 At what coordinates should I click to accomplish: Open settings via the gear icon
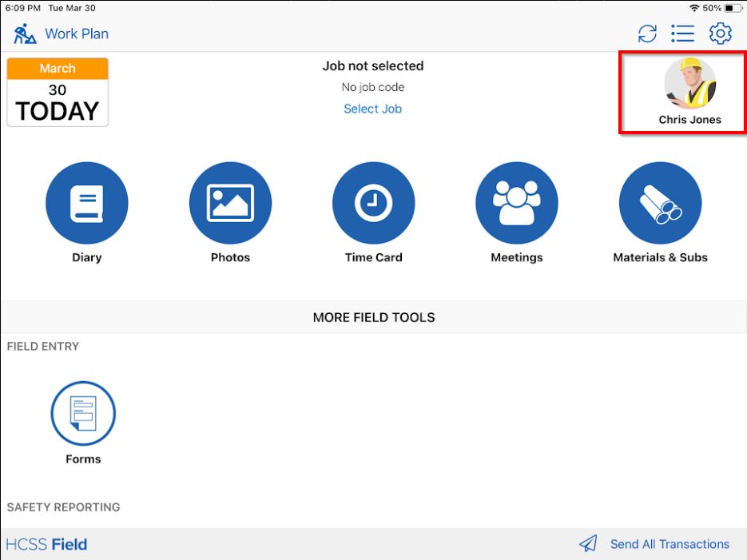coord(721,34)
